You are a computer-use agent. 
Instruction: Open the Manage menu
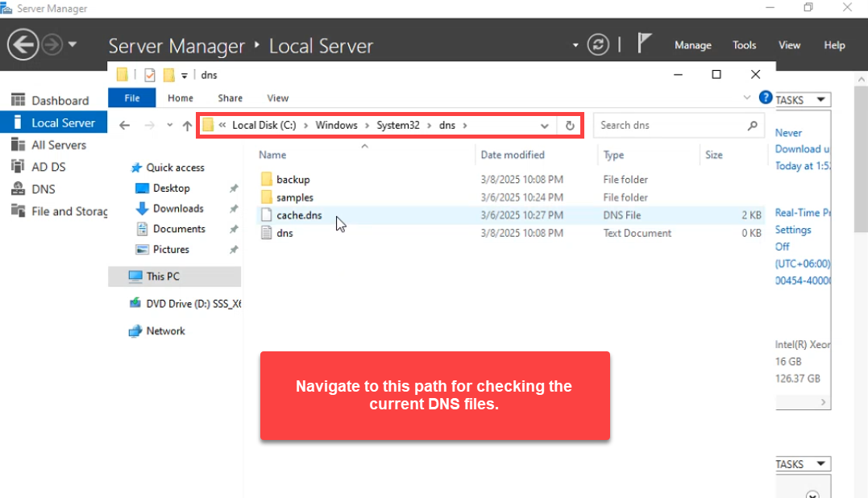(692, 45)
